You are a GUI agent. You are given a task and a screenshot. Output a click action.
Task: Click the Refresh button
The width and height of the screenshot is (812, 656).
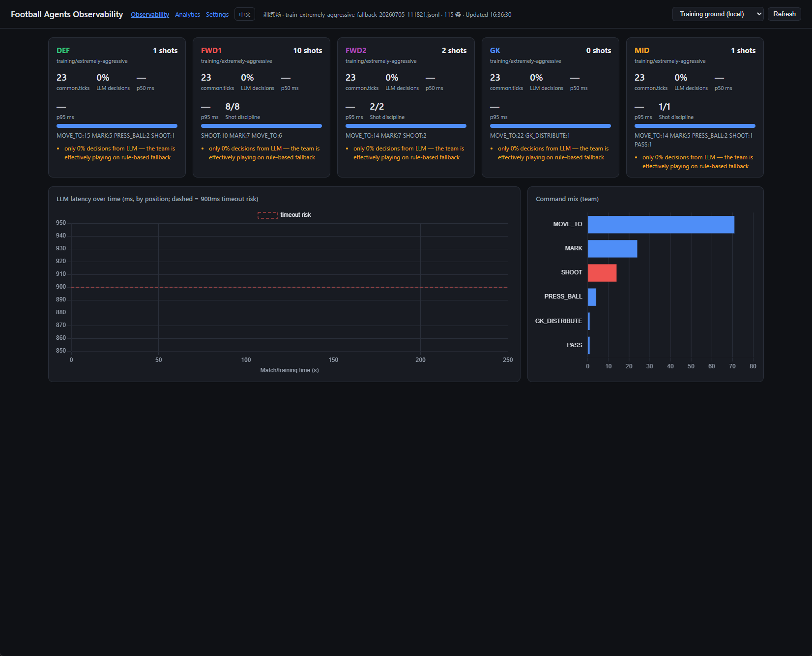(x=784, y=14)
